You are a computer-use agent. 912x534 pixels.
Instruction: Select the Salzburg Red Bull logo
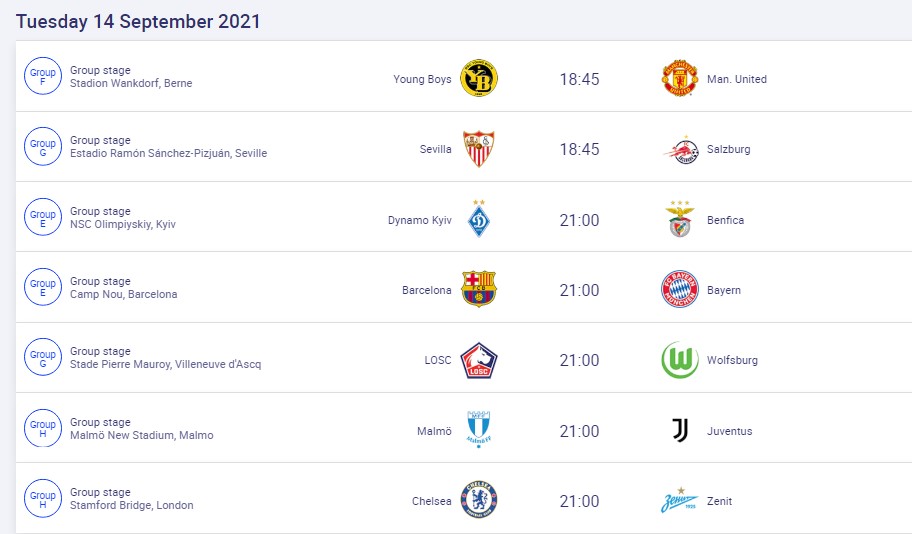pyautogui.click(x=680, y=149)
